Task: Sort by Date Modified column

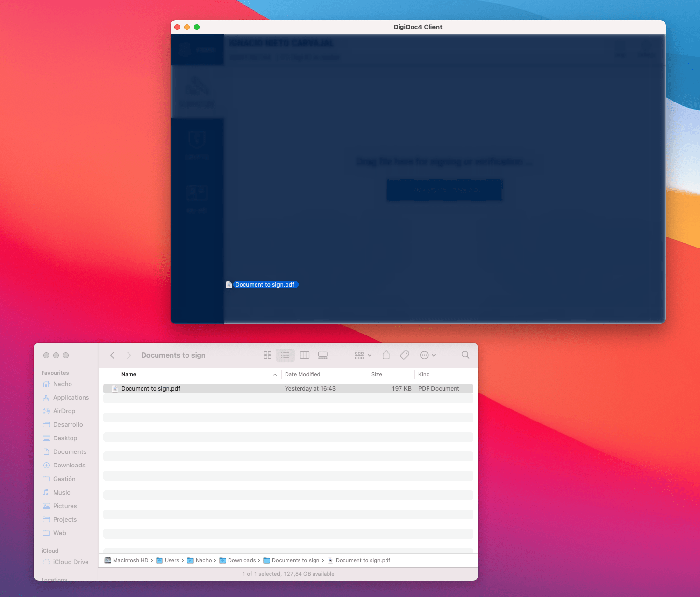Action: pos(302,374)
